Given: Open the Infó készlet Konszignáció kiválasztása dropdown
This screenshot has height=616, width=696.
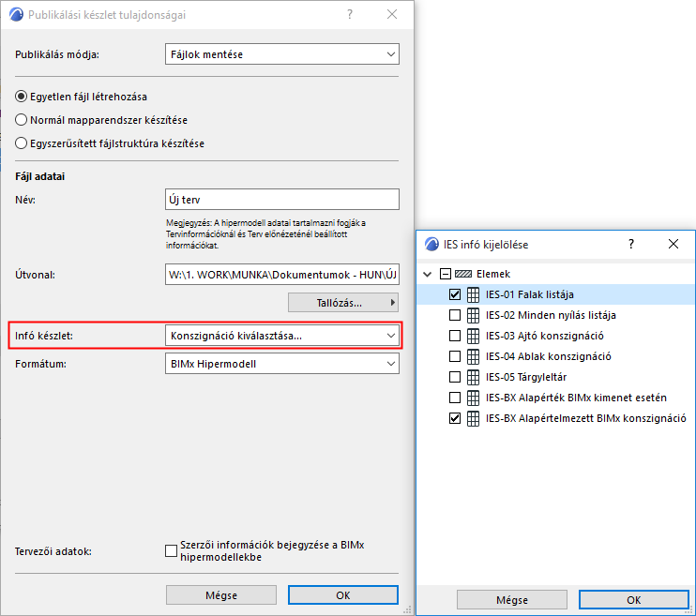Looking at the screenshot, I should pos(282,336).
